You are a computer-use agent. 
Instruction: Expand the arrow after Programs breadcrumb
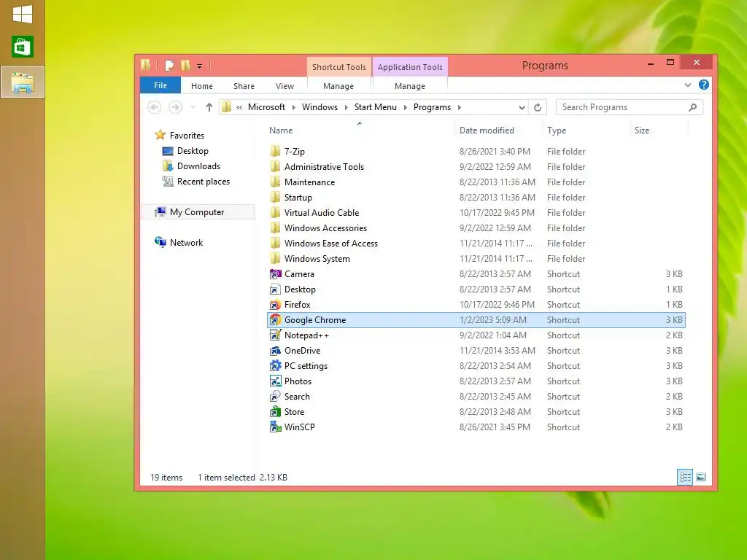click(x=460, y=107)
